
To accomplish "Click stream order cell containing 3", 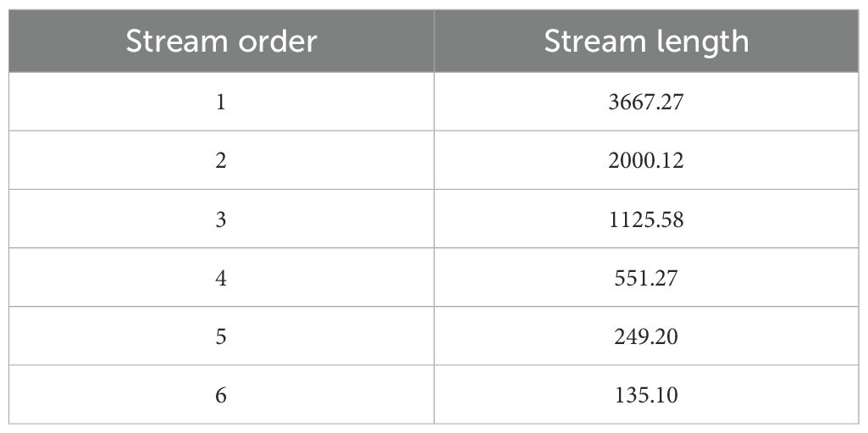I will coord(221,219).
